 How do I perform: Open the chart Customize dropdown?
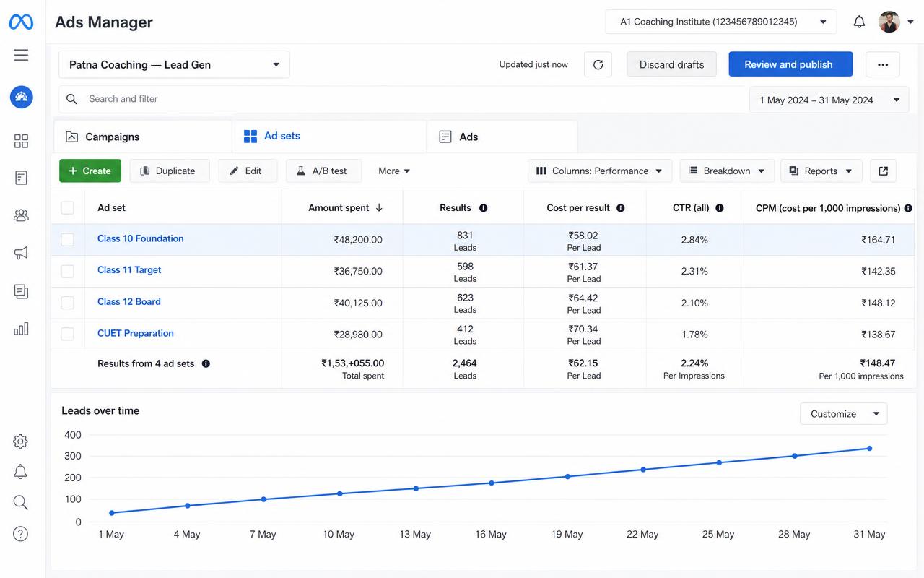(x=844, y=414)
